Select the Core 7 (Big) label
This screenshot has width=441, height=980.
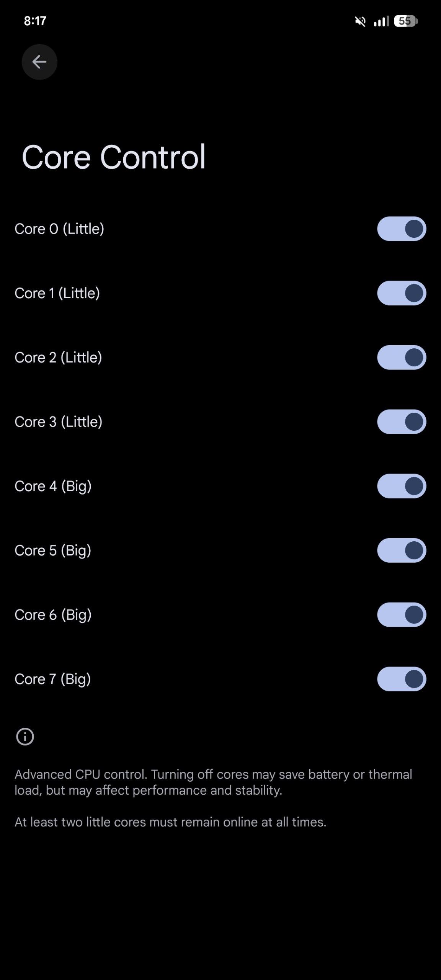pos(53,679)
